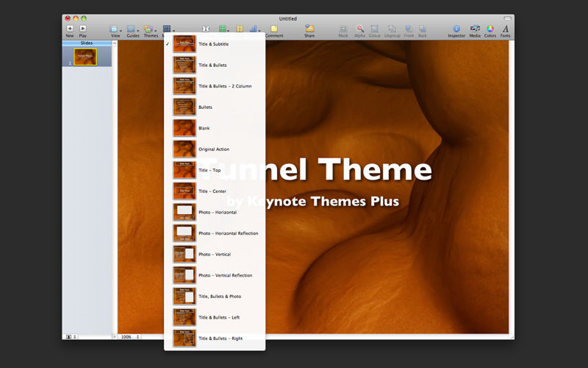588x368 pixels.
Task: Choose Title & Bullets - Right master
Action: (215, 339)
